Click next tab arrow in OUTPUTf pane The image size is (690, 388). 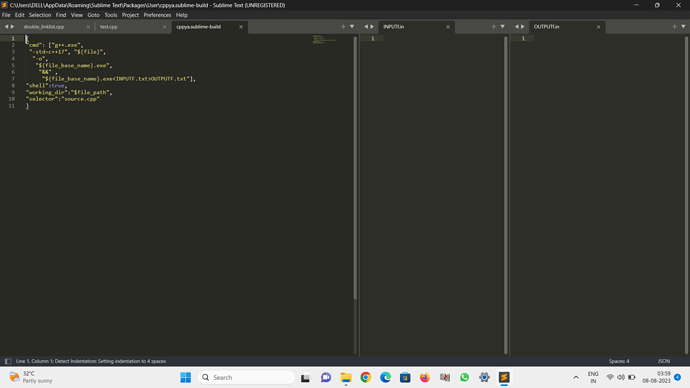(523, 27)
